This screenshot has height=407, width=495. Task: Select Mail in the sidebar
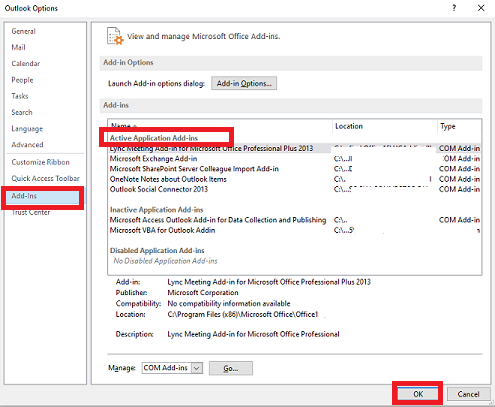18,47
